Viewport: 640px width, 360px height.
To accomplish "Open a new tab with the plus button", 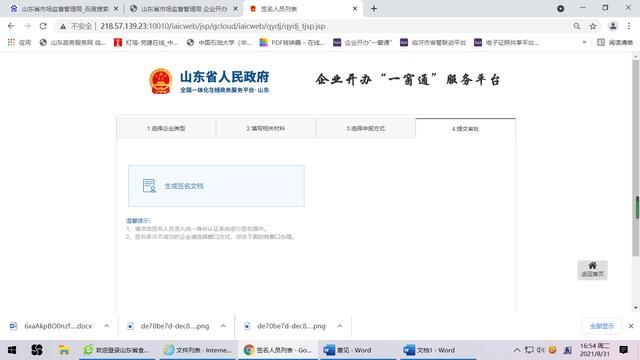I will coord(374,9).
